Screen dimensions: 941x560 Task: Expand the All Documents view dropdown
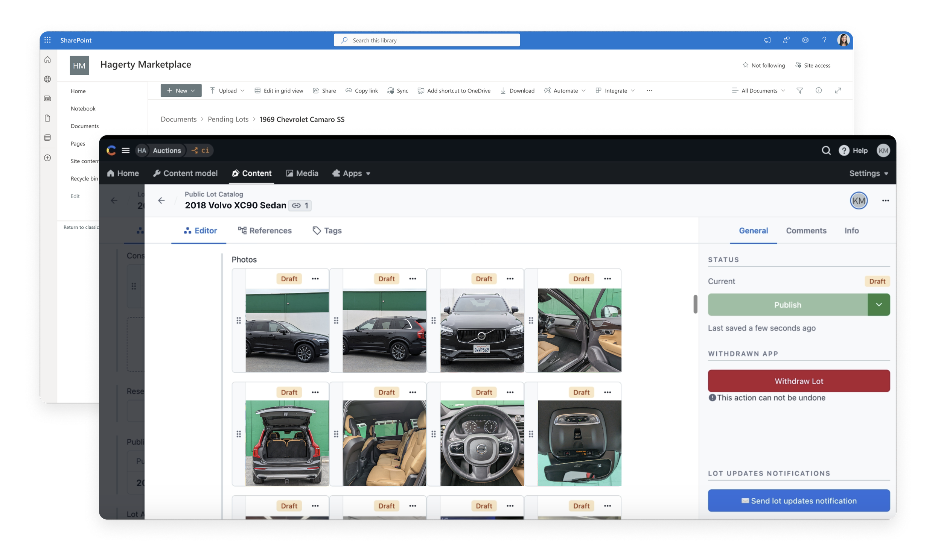pos(759,91)
